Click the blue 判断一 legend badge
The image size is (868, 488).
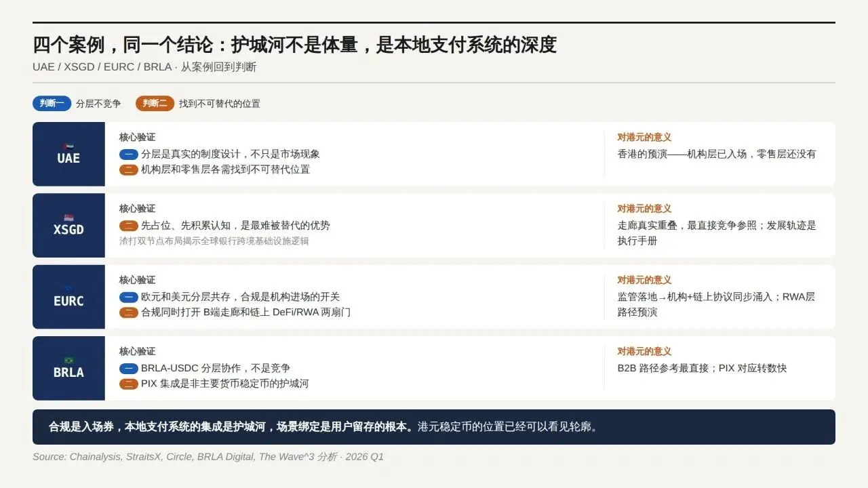click(x=52, y=104)
